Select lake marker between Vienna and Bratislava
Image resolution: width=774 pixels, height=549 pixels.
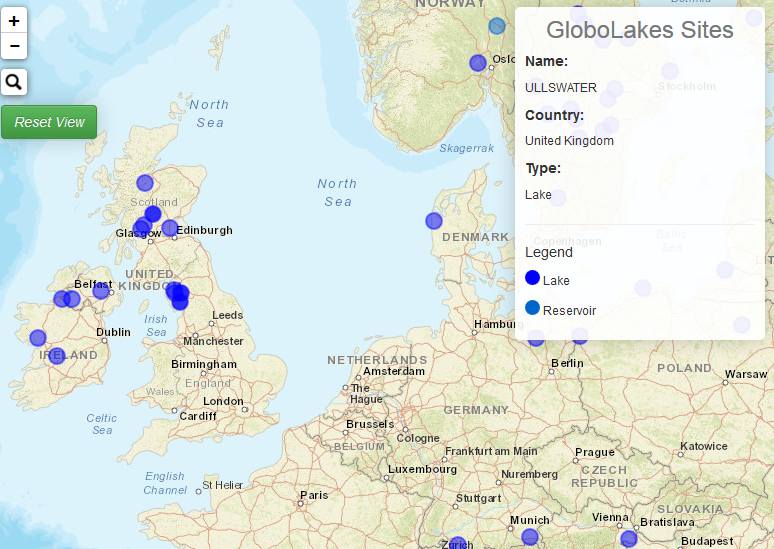coord(628,539)
